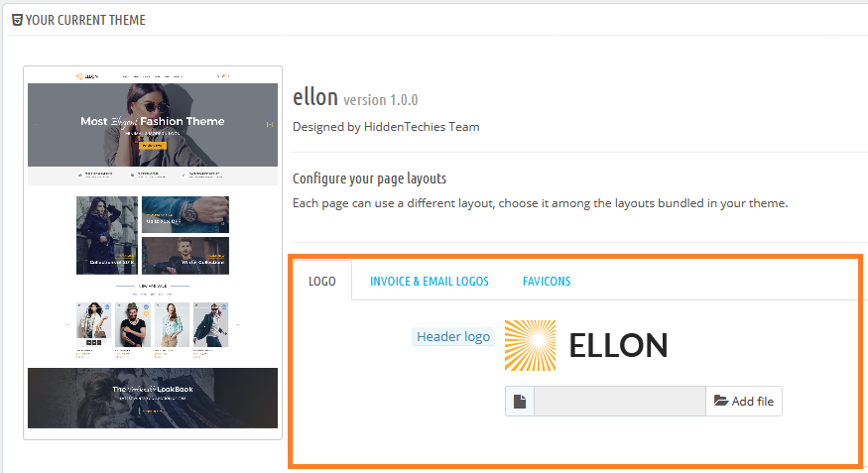Click the orange slider arrow on the hero banner
868x473 pixels.
(x=270, y=125)
